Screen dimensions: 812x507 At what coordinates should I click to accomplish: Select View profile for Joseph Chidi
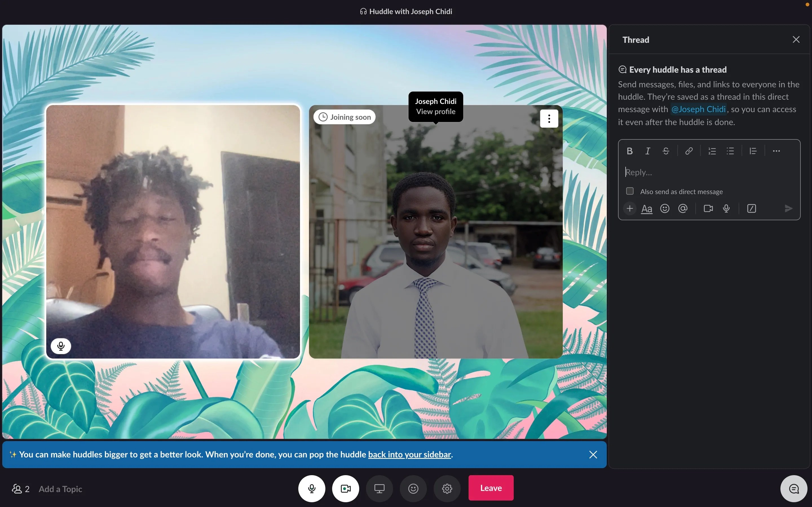point(435,112)
